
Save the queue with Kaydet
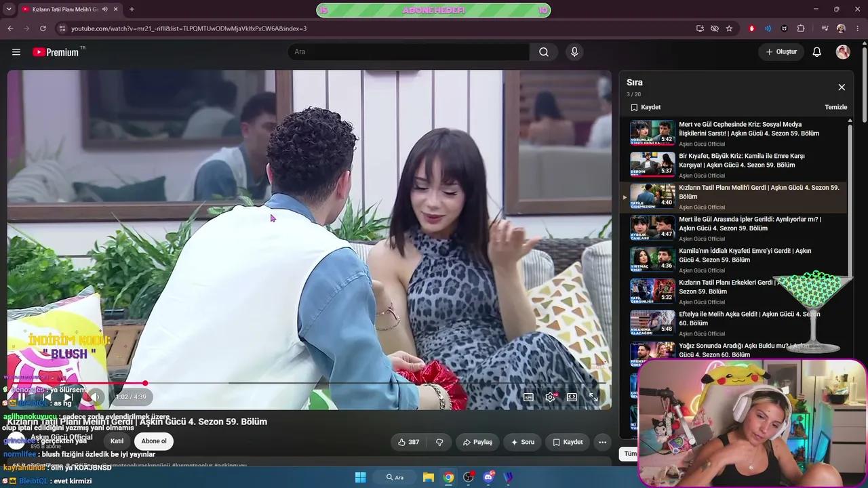[x=646, y=107]
